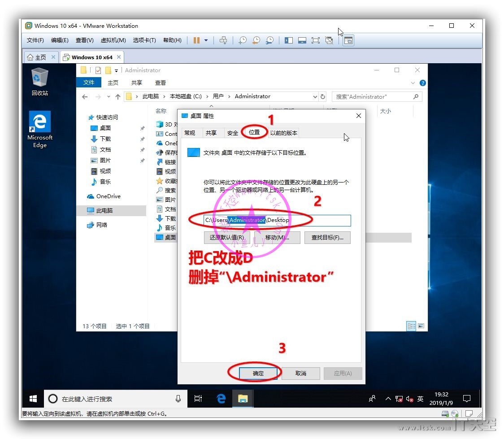Select 快速访问 in the navigation pane
The image size is (504, 439).
tap(103, 117)
